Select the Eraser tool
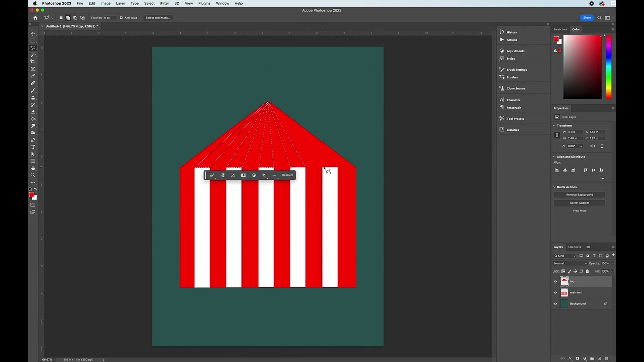The width and height of the screenshot is (644, 362). 33,112
